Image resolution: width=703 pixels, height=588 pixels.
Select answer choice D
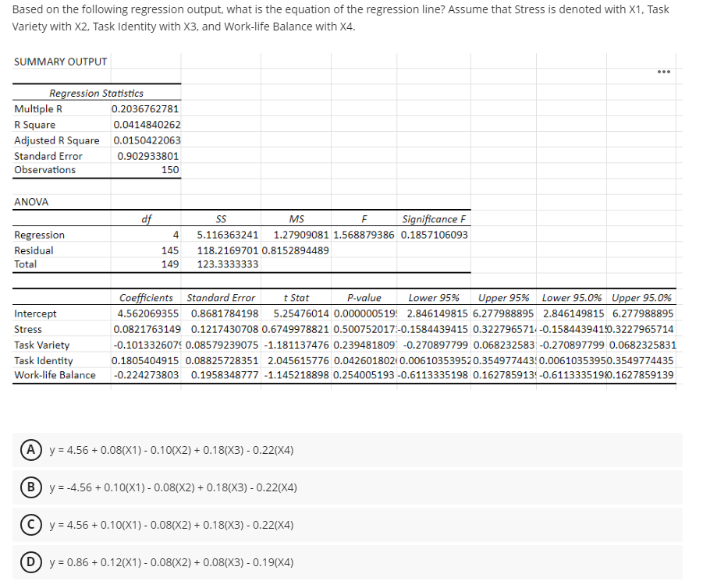(30, 561)
